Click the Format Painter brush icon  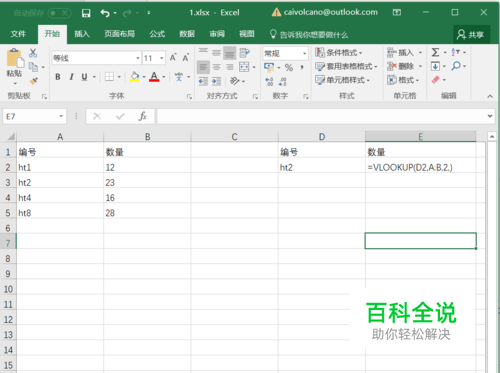[34, 81]
